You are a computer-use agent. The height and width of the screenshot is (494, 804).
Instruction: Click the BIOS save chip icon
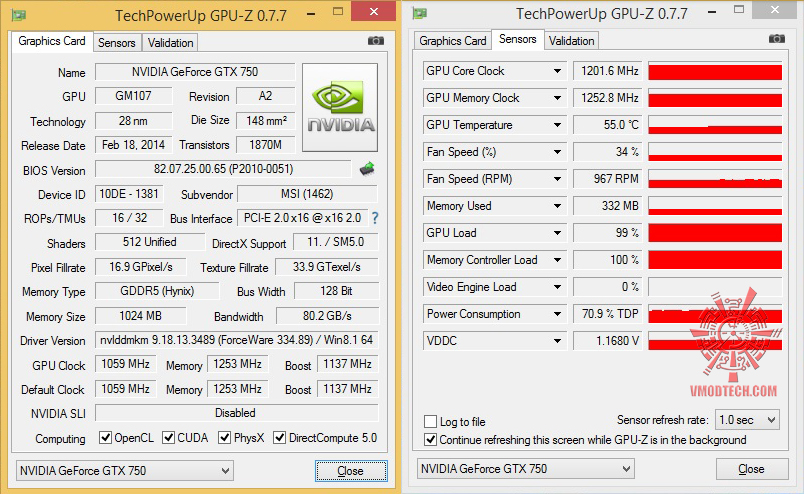click(367, 168)
